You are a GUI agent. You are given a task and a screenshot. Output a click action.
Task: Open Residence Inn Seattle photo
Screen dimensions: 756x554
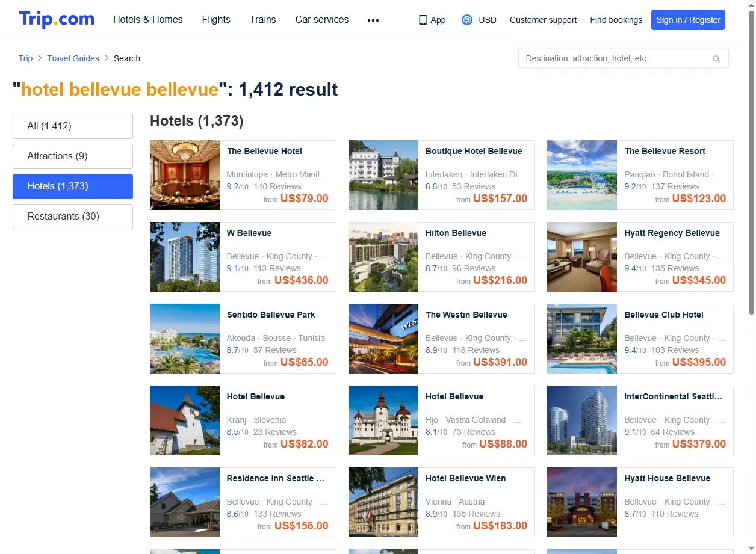(185, 502)
